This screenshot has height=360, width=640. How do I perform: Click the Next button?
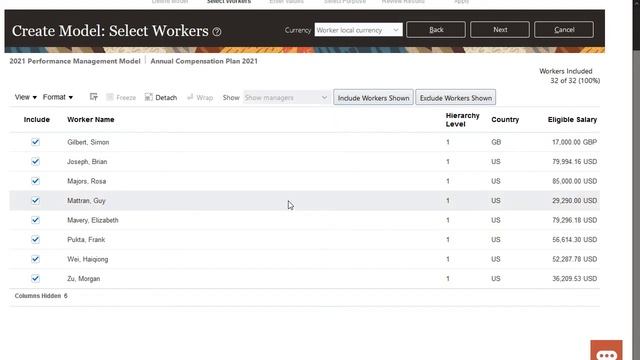500,30
